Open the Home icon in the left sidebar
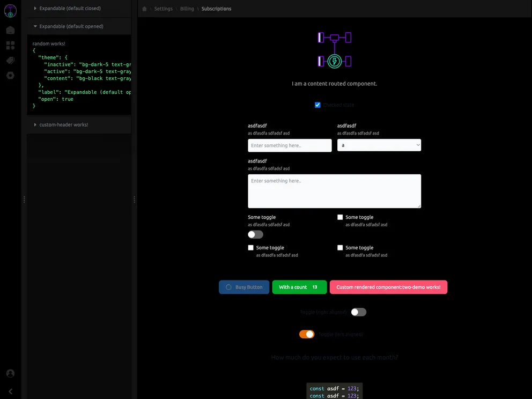 [x=10, y=31]
